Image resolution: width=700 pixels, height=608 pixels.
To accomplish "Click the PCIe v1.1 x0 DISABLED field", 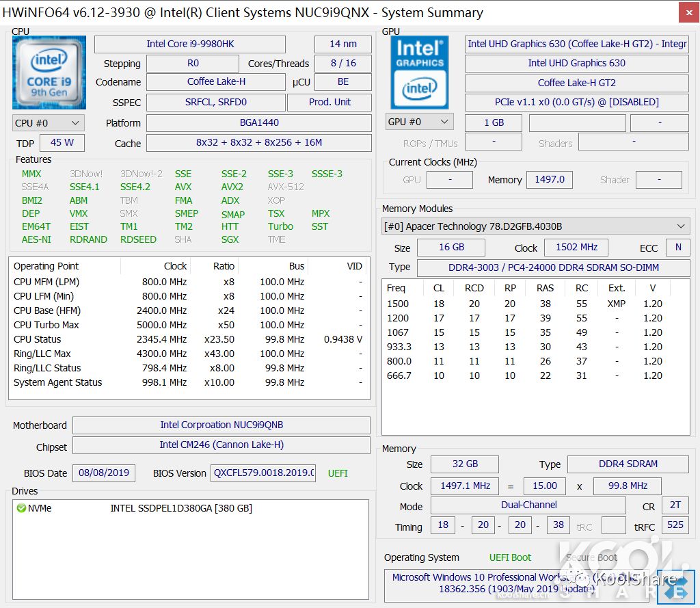I will pos(577,103).
